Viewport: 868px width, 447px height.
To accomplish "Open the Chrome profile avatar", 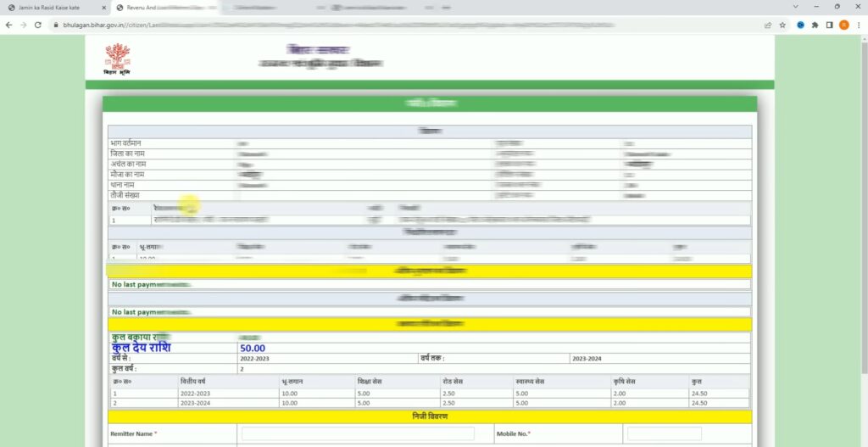I will pyautogui.click(x=843, y=25).
